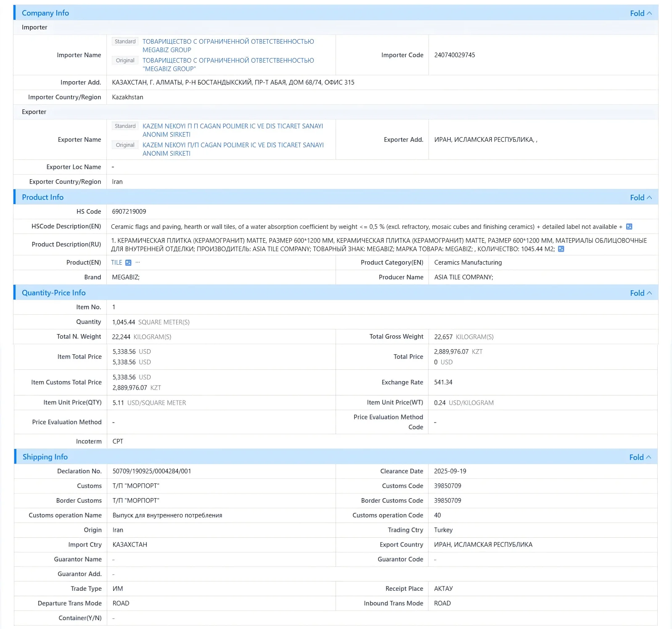Click the Original tag beside exporter name
Image resolution: width=672 pixels, height=629 pixels.
click(x=125, y=145)
